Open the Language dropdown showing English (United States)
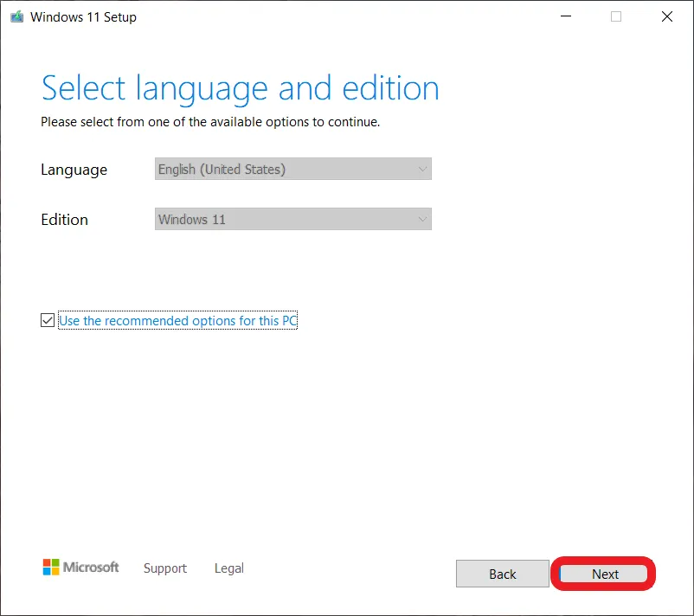The width and height of the screenshot is (694, 616). (x=292, y=170)
